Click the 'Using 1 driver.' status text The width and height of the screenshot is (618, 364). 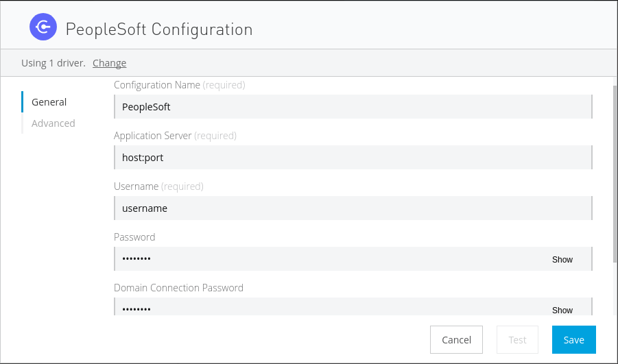[x=54, y=63]
